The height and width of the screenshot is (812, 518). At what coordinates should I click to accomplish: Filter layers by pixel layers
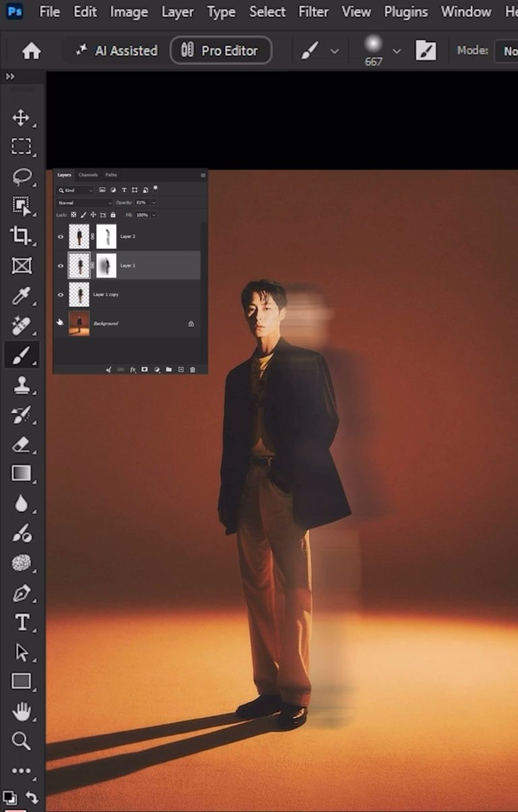coord(102,190)
